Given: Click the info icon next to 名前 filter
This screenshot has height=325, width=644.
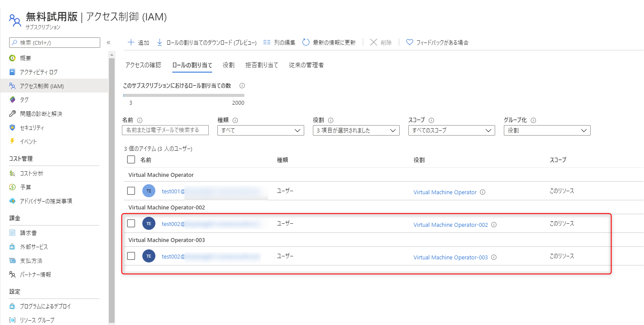Looking at the screenshot, I should point(140,120).
